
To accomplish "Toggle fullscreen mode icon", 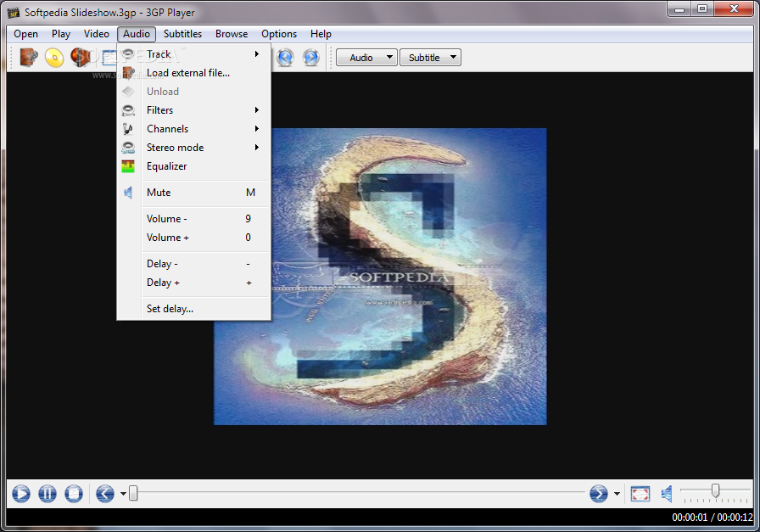I will (640, 494).
